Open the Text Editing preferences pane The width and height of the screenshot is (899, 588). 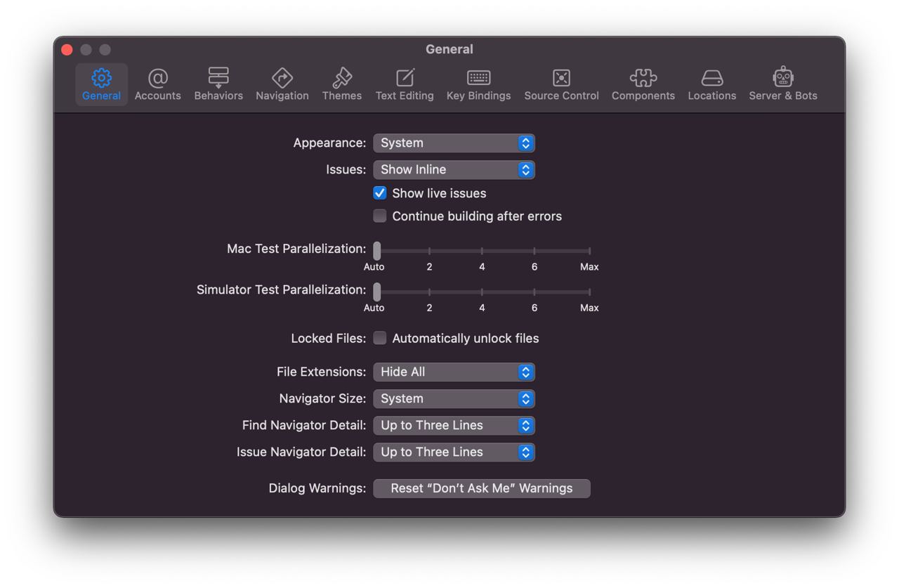pos(405,84)
